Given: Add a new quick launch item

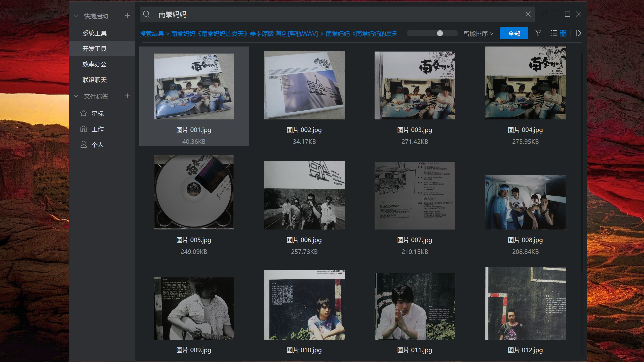Looking at the screenshot, I should click(x=127, y=16).
